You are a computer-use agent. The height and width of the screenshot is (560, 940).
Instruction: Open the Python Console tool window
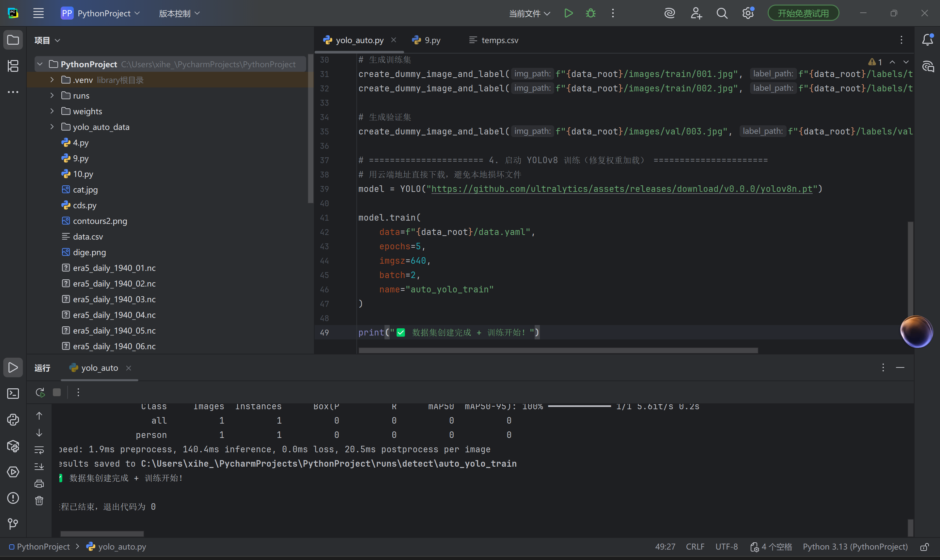[x=13, y=420]
